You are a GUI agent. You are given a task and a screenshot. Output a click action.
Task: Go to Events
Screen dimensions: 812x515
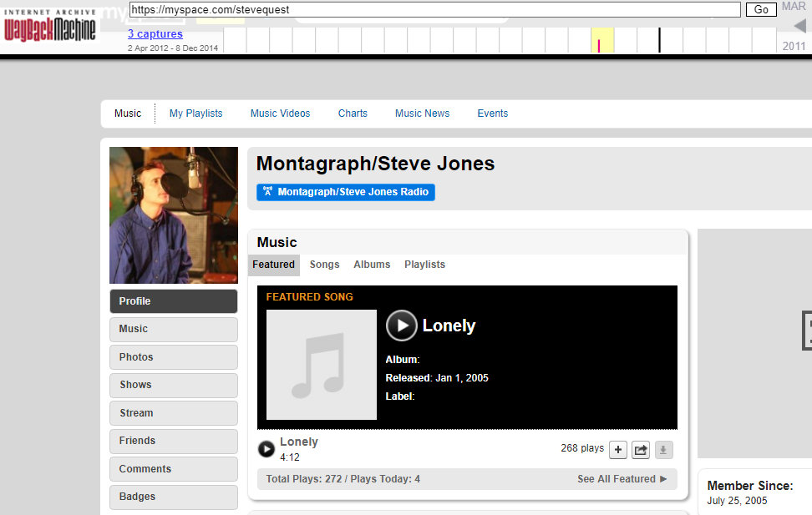[x=493, y=114]
